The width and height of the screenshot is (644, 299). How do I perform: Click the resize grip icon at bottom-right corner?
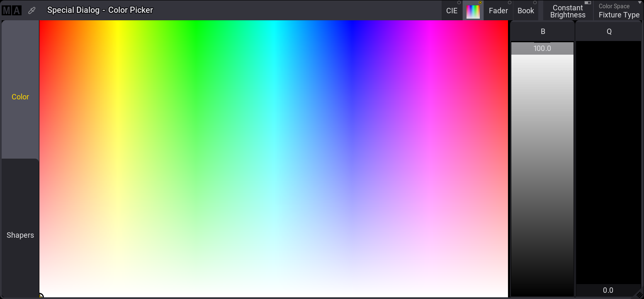click(639, 294)
